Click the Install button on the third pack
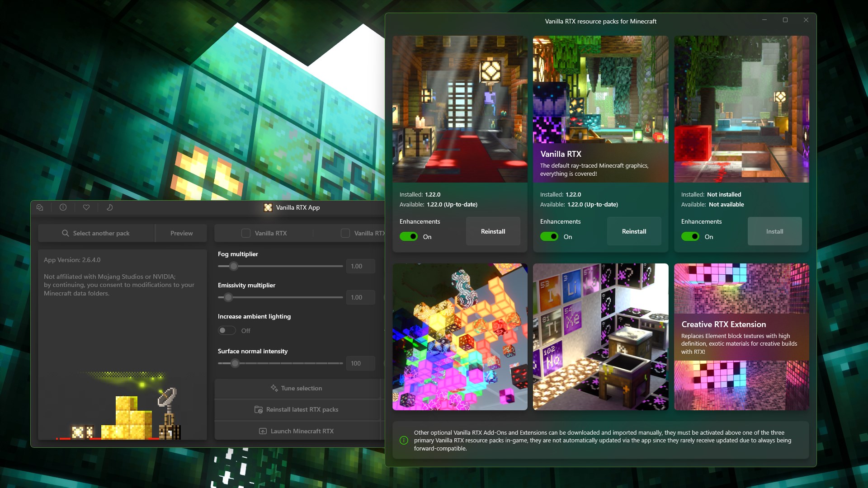This screenshot has width=868, height=488. point(774,231)
